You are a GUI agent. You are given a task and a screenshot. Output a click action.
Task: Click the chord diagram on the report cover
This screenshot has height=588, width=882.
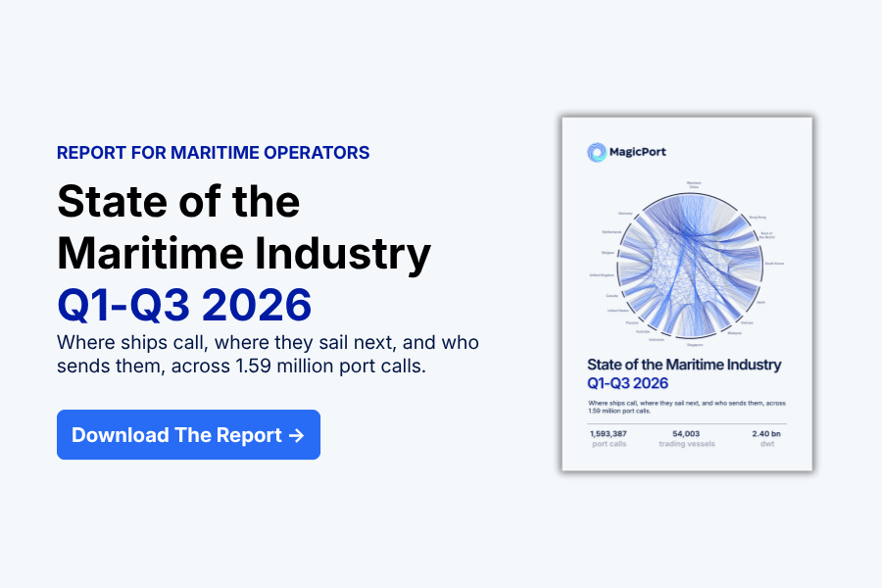click(x=691, y=265)
